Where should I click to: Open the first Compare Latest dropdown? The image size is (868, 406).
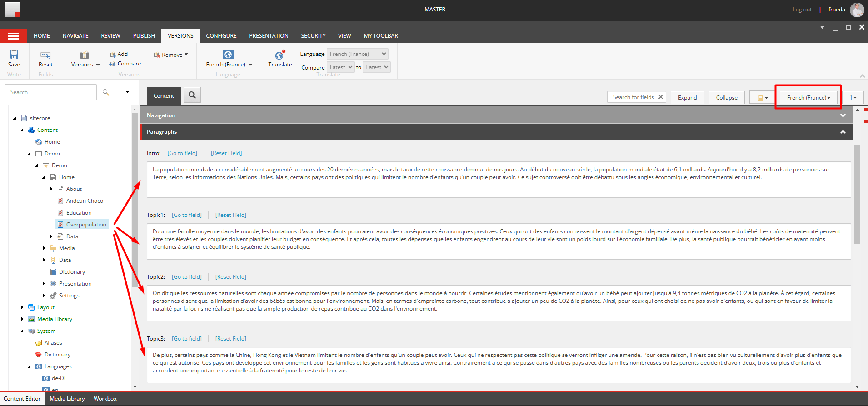(340, 67)
